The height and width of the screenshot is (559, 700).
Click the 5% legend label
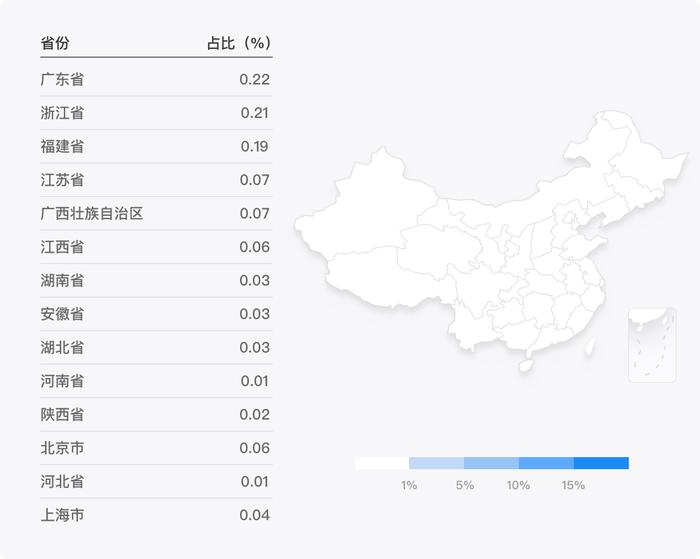tap(465, 485)
